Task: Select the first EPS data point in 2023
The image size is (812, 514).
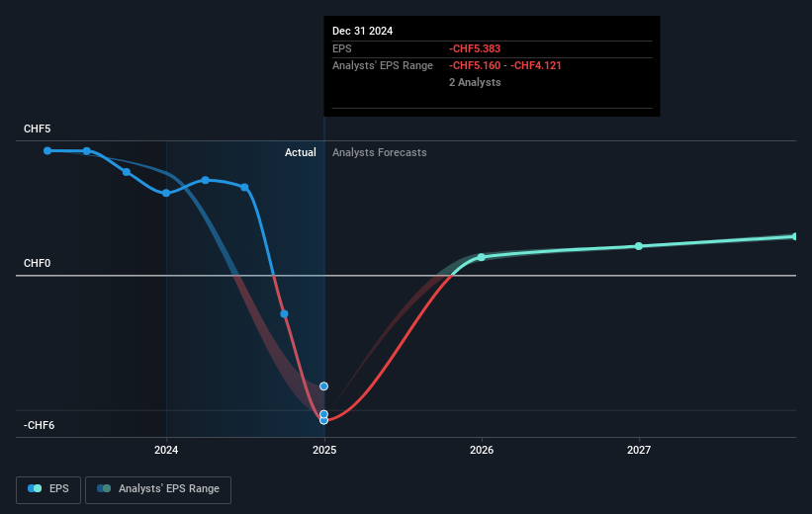Action: [x=47, y=150]
